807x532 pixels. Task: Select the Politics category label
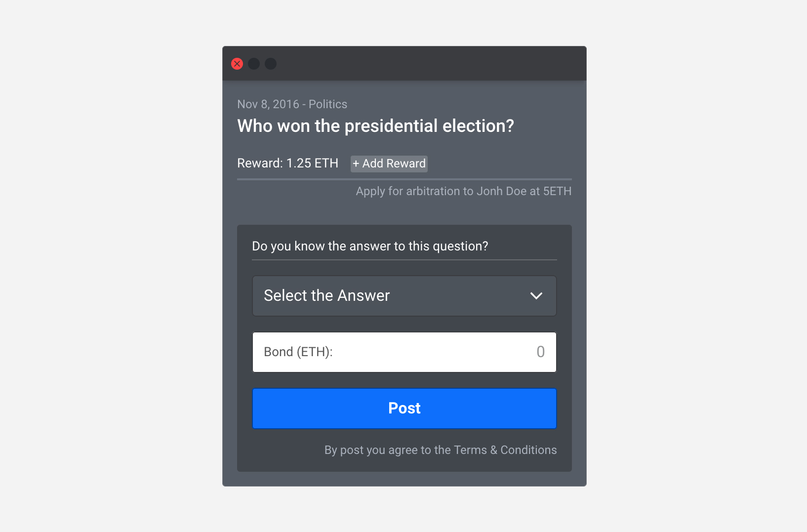click(328, 104)
